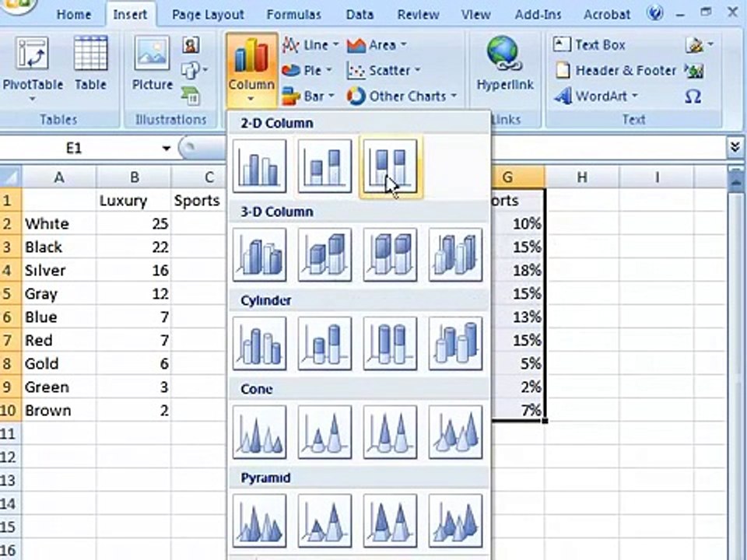The width and height of the screenshot is (747, 560).
Task: Select the Luxury header cell
Action: 134,200
